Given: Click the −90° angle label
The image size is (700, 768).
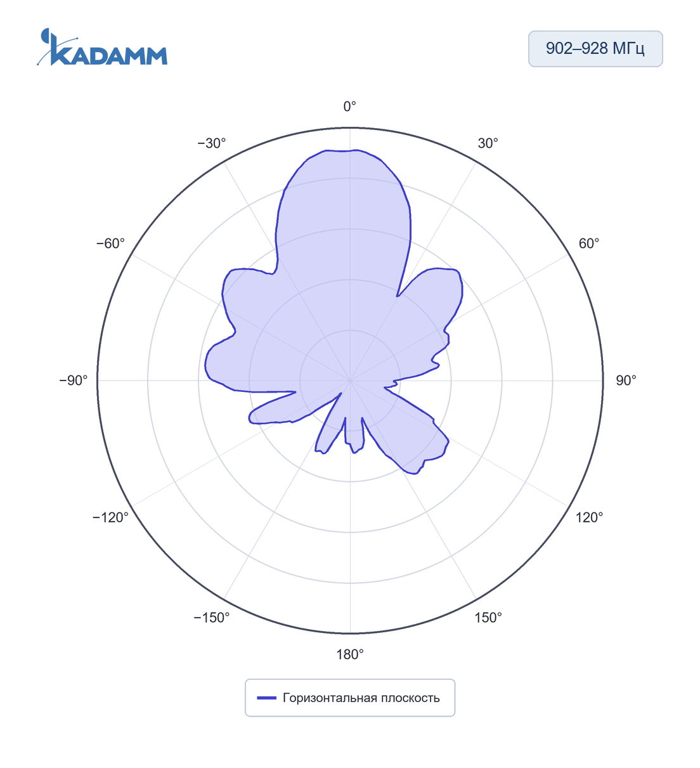Looking at the screenshot, I should (x=74, y=381).
